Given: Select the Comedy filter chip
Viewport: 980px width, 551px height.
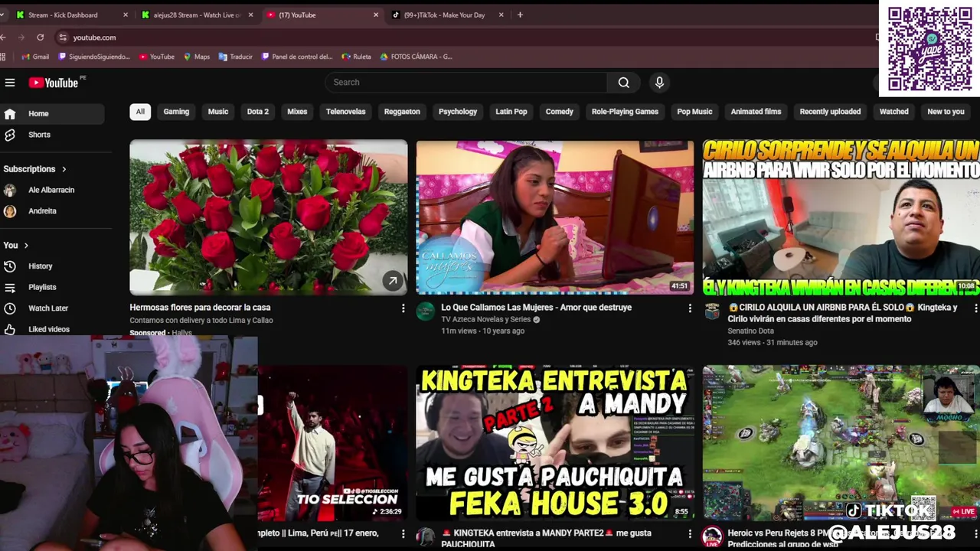Looking at the screenshot, I should click(x=560, y=112).
